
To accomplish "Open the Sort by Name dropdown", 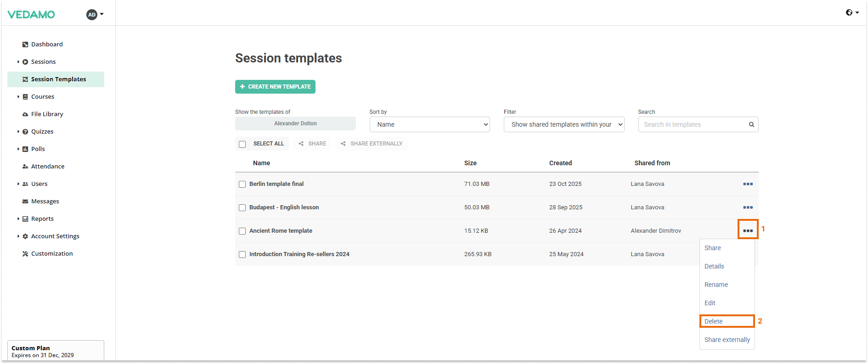I will 430,124.
